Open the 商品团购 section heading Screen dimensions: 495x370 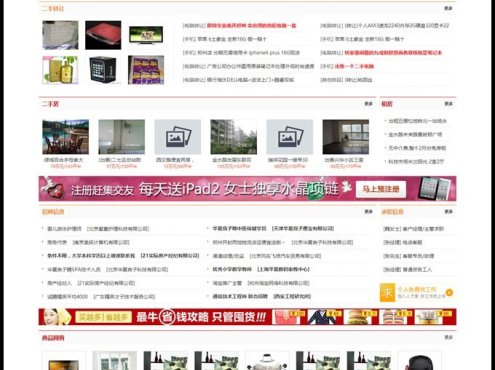(53, 338)
